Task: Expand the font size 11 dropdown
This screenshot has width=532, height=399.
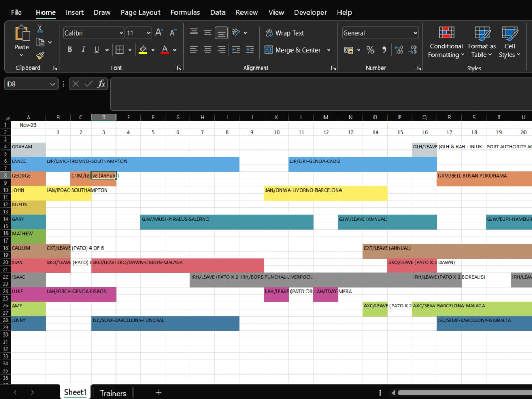Action: [148, 33]
